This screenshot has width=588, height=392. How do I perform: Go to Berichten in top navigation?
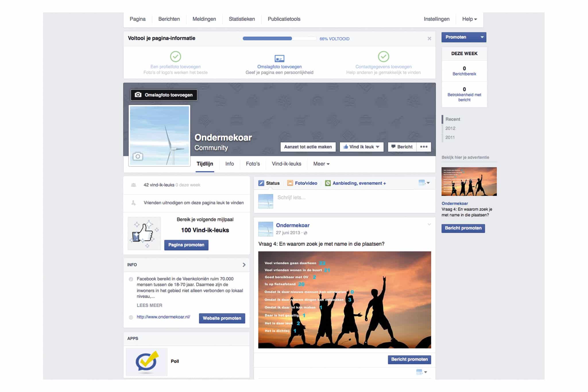(x=169, y=19)
